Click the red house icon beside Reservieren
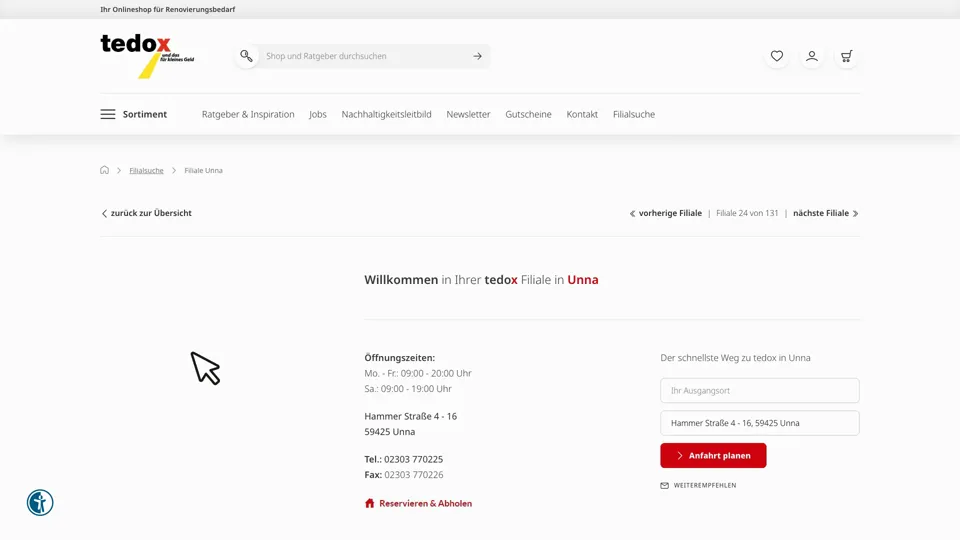The width and height of the screenshot is (960, 540). (x=369, y=503)
